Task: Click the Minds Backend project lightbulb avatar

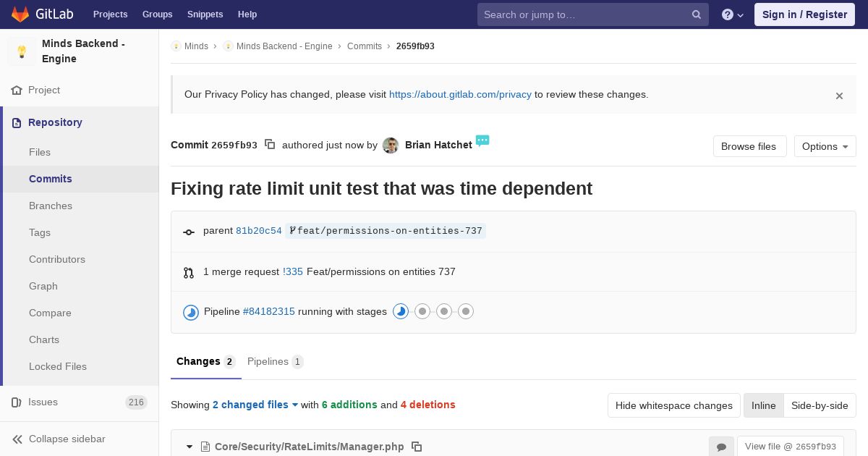Action: 22,51
